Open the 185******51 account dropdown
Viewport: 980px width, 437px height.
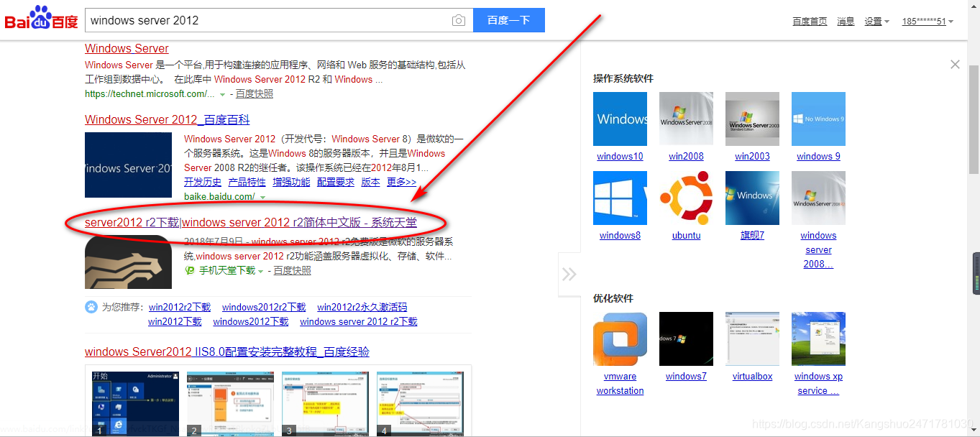pos(928,22)
